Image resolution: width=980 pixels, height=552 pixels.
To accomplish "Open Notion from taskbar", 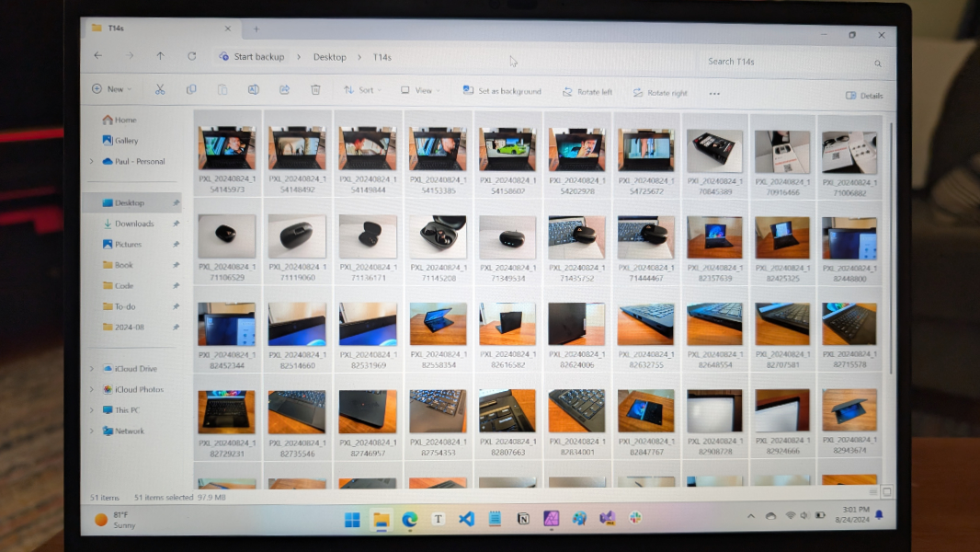I will [523, 519].
